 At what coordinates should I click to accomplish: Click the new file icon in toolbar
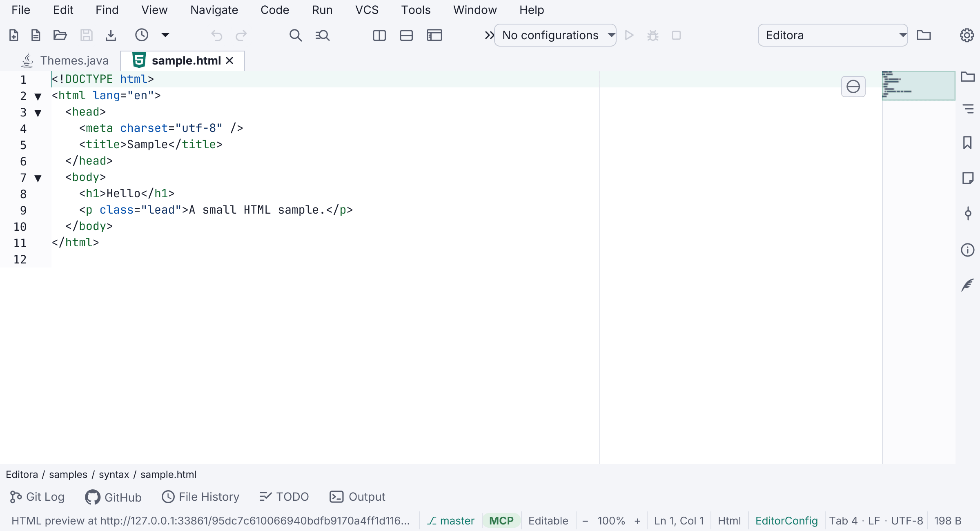click(13, 36)
